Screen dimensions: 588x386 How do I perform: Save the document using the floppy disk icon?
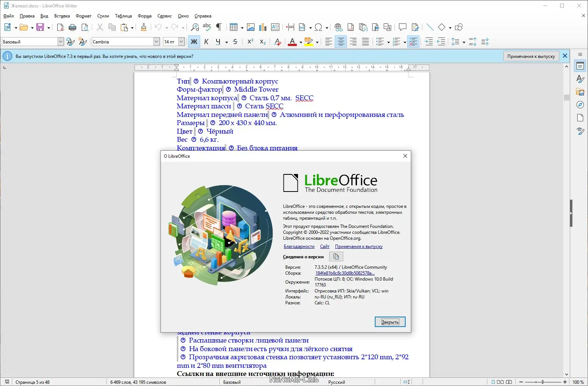(x=40, y=27)
